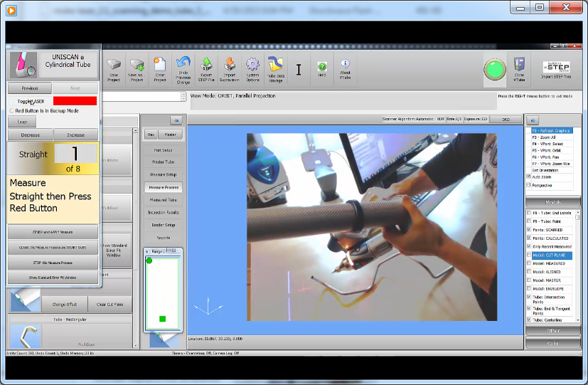Viewport: 588px width, 385px height.
Task: Click STOP this Measure Process button
Action: [53, 263]
